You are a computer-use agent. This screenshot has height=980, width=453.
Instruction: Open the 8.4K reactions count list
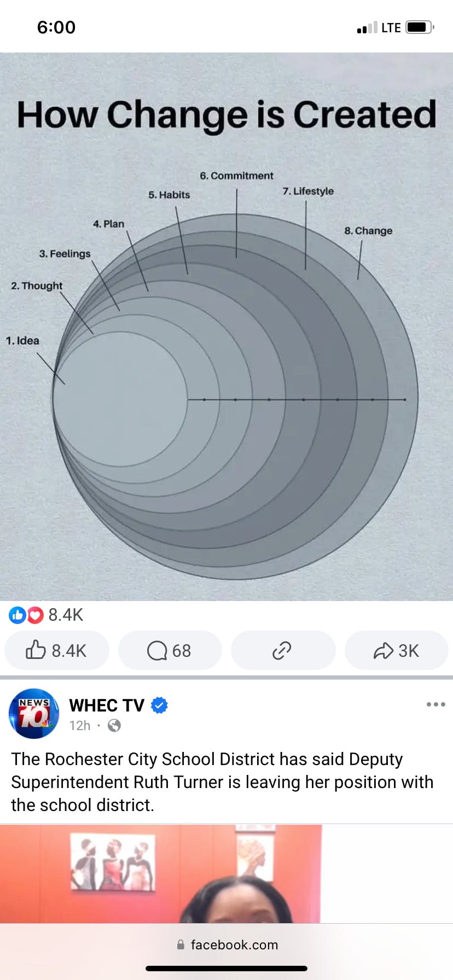(66, 615)
